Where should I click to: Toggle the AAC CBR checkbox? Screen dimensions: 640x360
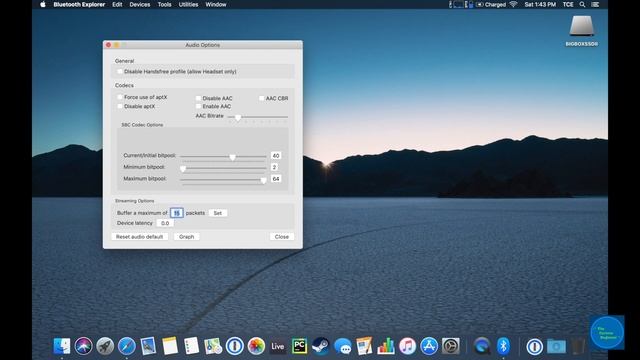(261, 98)
